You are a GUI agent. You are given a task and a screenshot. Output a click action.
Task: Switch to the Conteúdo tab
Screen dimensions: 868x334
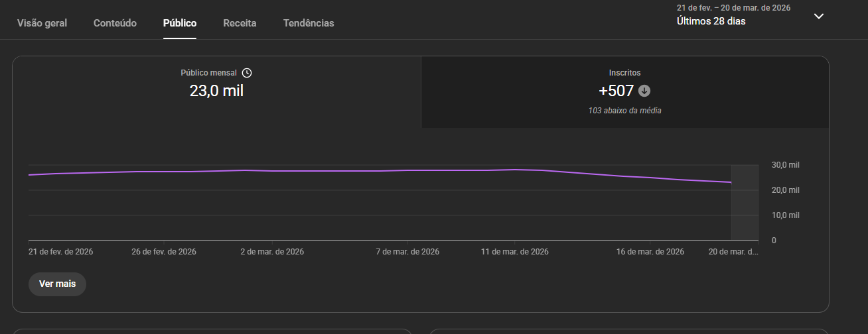[x=115, y=23]
